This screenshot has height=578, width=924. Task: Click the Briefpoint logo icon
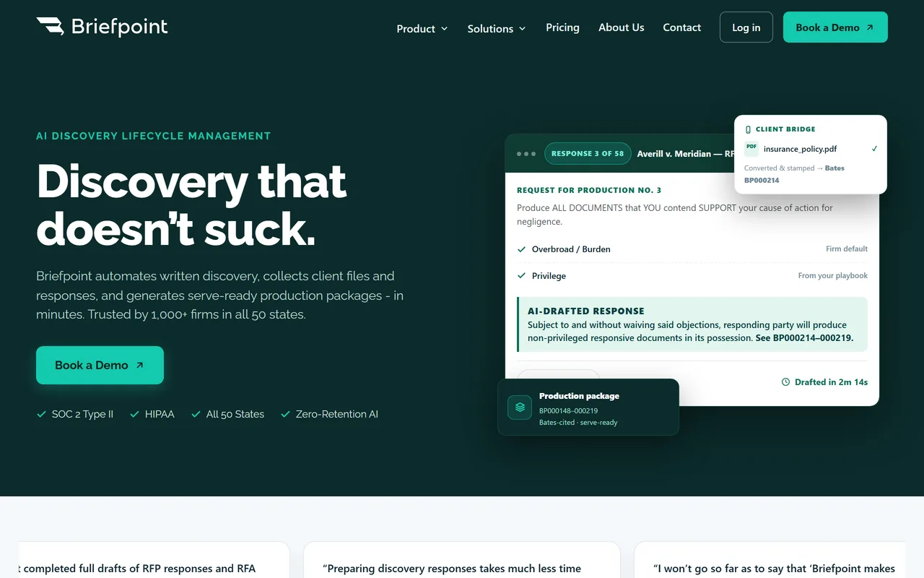(50, 27)
